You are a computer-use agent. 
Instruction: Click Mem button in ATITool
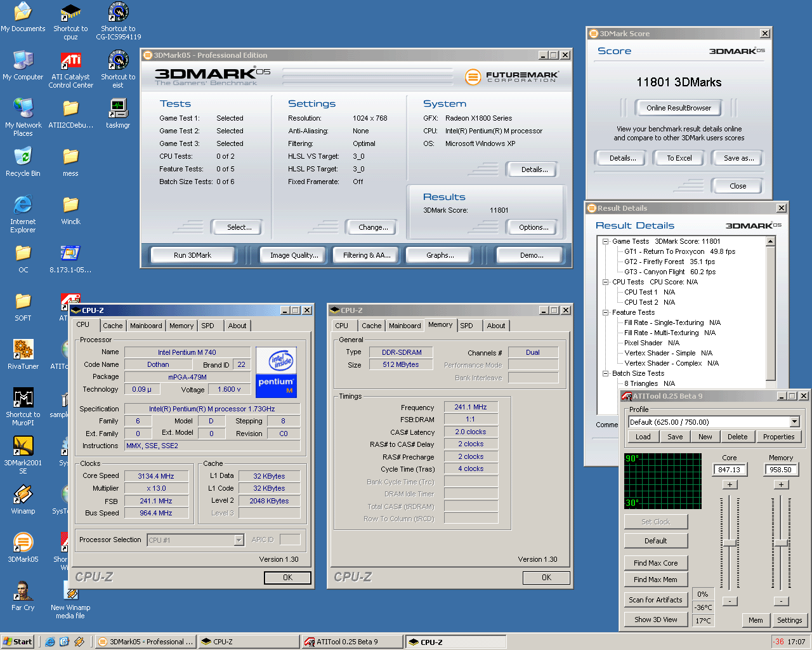[x=756, y=620]
